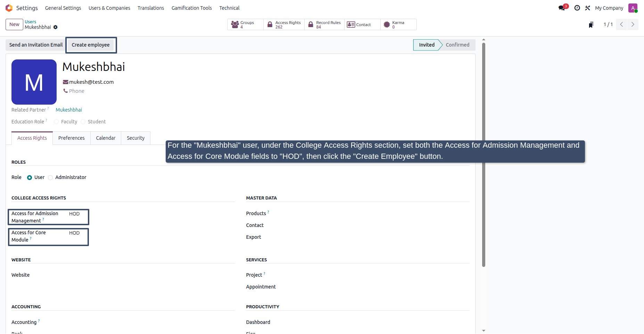Viewport: 644px width, 334px height.
Task: Open the My Company switcher
Action: [x=609, y=8]
